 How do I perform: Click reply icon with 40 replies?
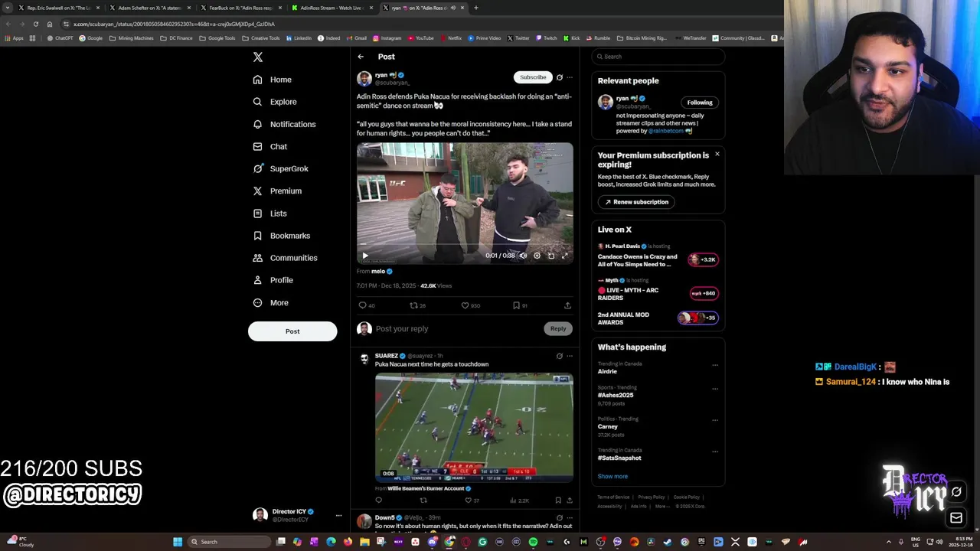point(367,305)
